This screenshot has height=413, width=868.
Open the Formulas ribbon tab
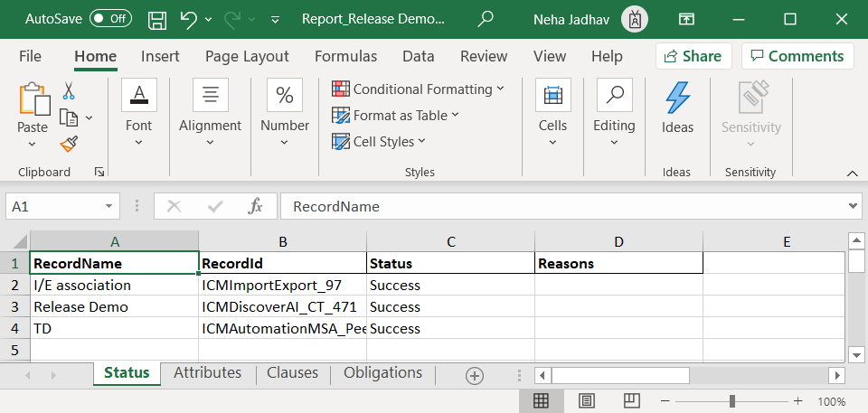(x=345, y=56)
